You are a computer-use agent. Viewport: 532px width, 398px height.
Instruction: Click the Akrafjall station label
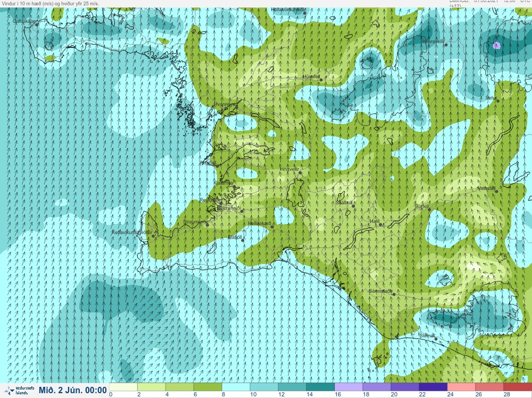pyautogui.click(x=209, y=163)
